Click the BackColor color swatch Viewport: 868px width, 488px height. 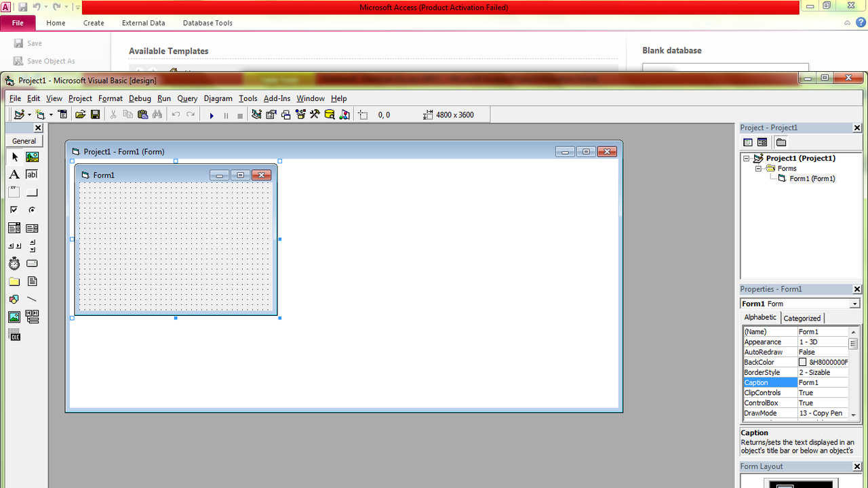click(x=803, y=363)
